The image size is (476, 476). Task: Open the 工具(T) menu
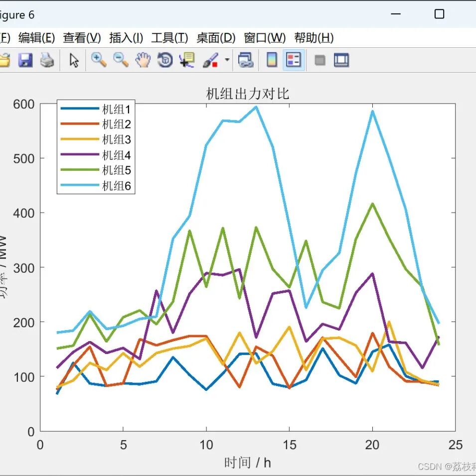[x=169, y=38]
